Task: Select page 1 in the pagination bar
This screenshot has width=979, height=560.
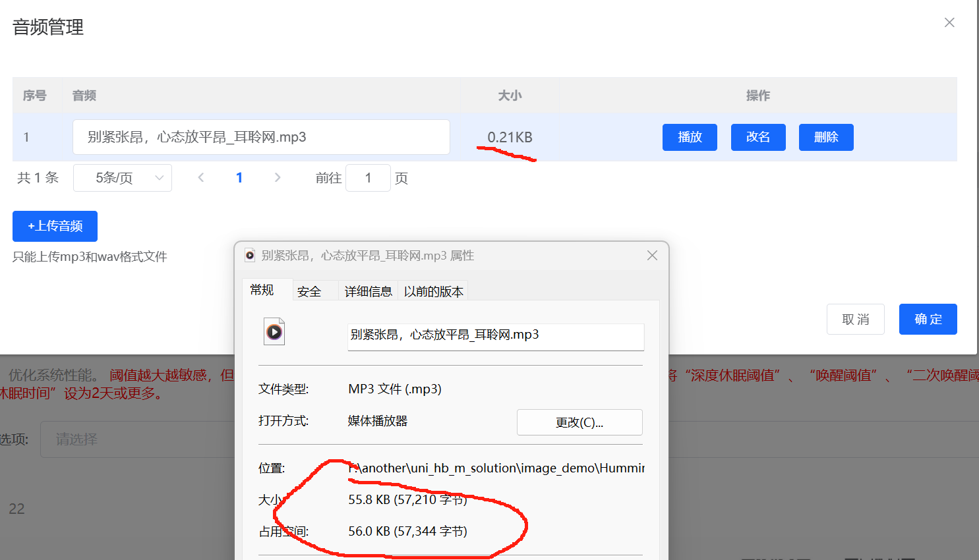Action: tap(239, 178)
